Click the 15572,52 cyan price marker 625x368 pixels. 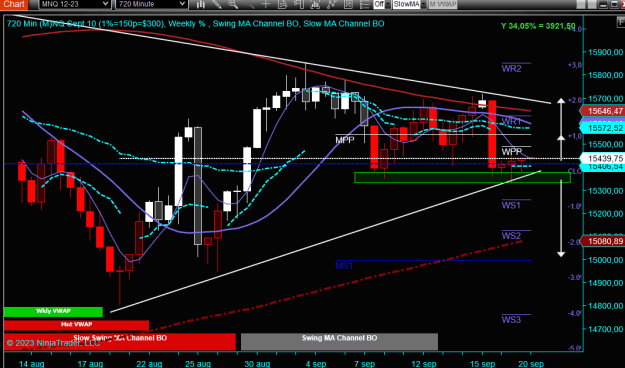[x=603, y=128]
